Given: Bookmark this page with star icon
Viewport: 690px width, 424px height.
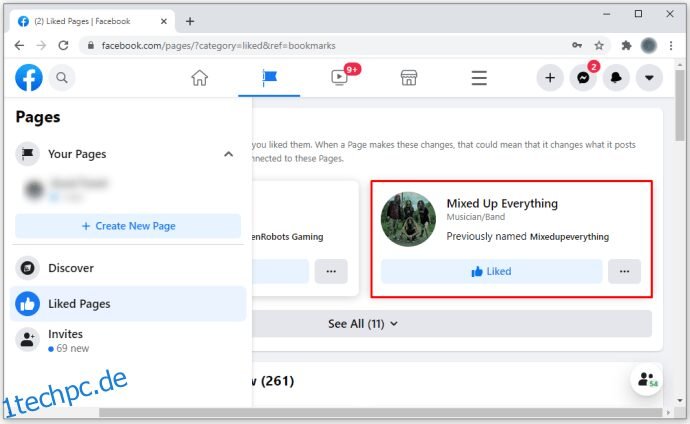Looking at the screenshot, I should coord(599,45).
